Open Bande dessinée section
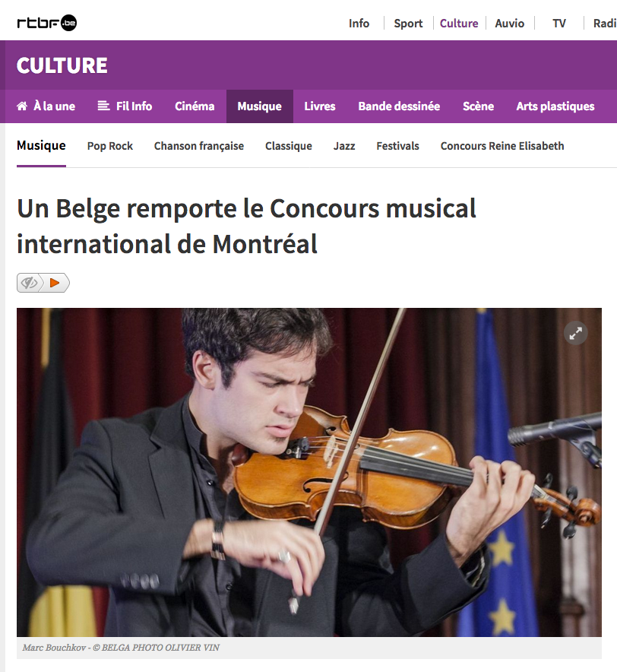 pyautogui.click(x=399, y=106)
